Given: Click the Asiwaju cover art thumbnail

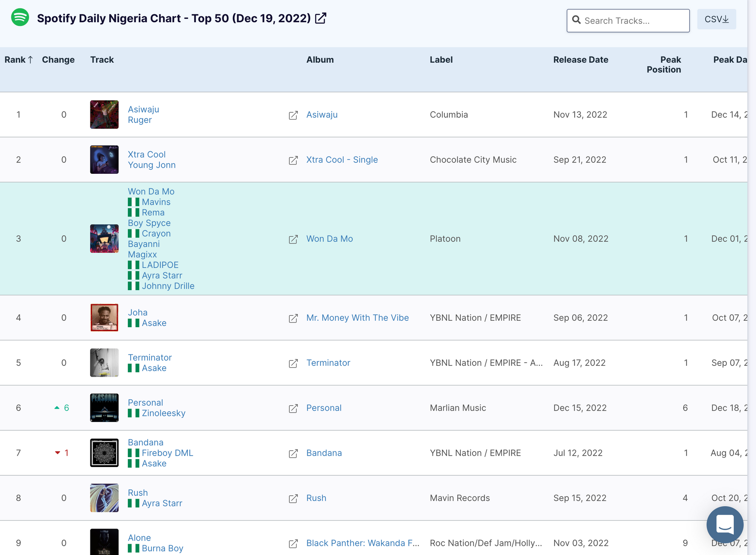Looking at the screenshot, I should 104,114.
